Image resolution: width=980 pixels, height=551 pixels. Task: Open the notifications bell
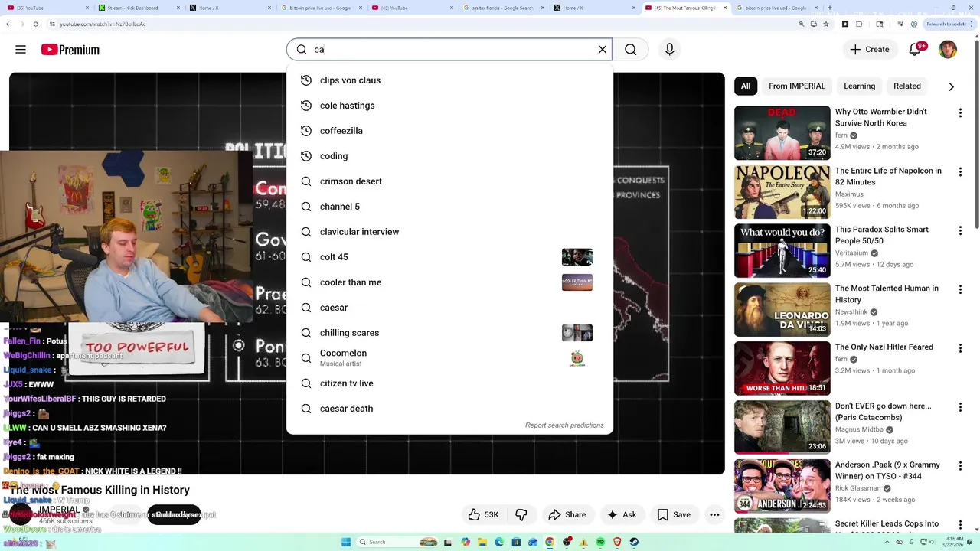pyautogui.click(x=915, y=50)
